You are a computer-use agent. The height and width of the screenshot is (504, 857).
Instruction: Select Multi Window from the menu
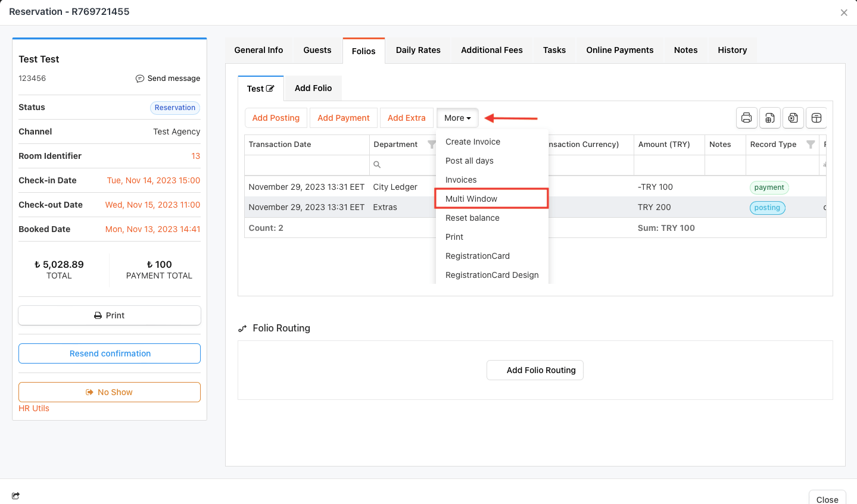point(471,199)
